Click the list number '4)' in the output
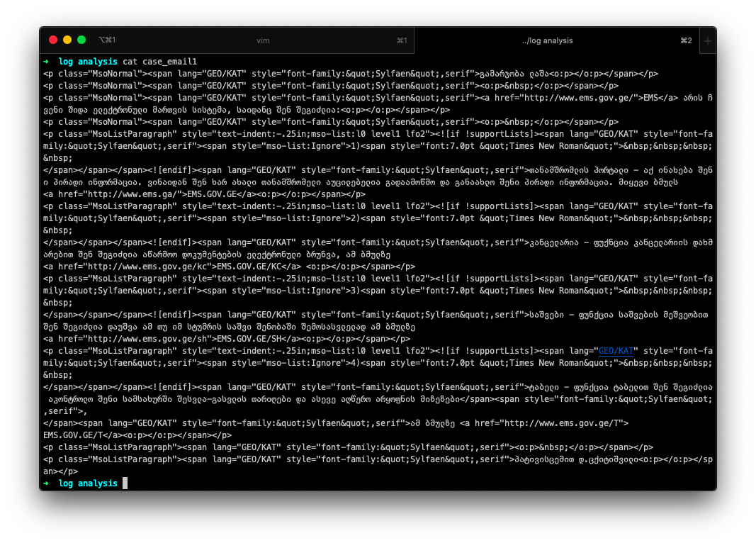Viewport: 756px width, 543px height. tap(356, 363)
